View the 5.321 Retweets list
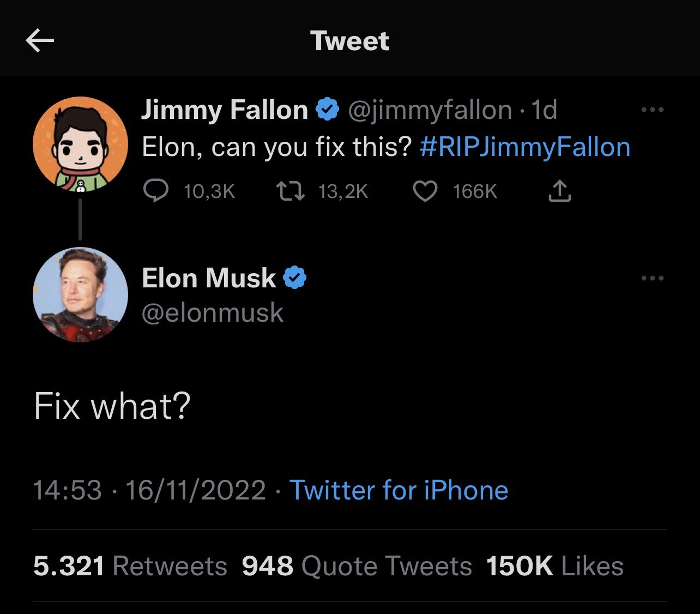Viewport: 700px width, 614px height. [130, 566]
